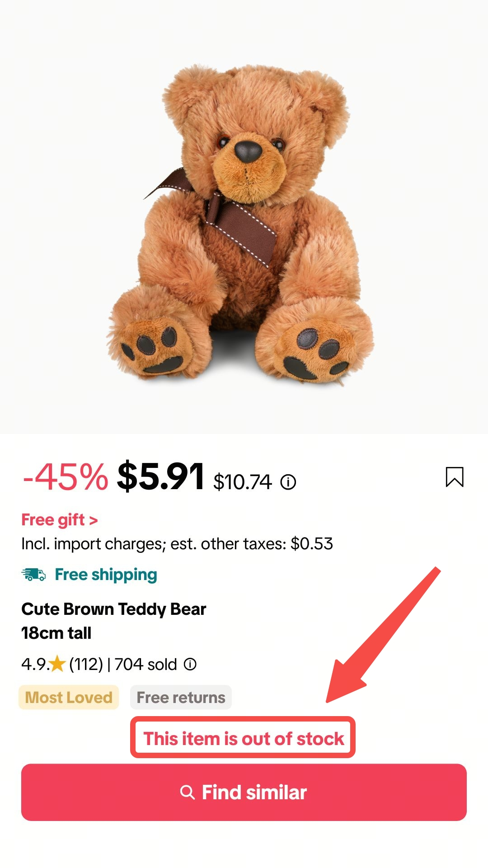Click the import charges and taxes text
488x868 pixels.
(177, 544)
